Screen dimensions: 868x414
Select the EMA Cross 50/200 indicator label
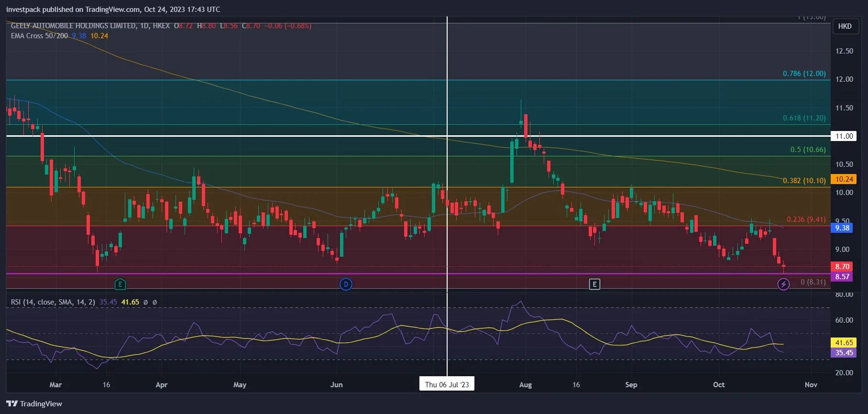39,36
